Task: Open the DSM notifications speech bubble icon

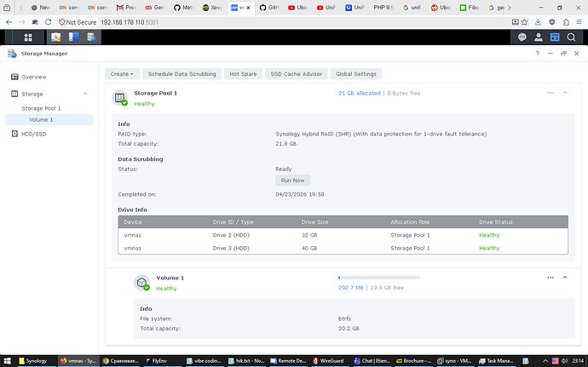Action: tap(522, 37)
